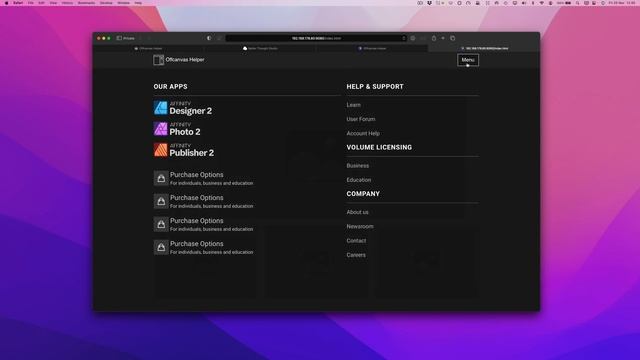
Task: Open the Menu button on the page
Action: [x=468, y=60]
